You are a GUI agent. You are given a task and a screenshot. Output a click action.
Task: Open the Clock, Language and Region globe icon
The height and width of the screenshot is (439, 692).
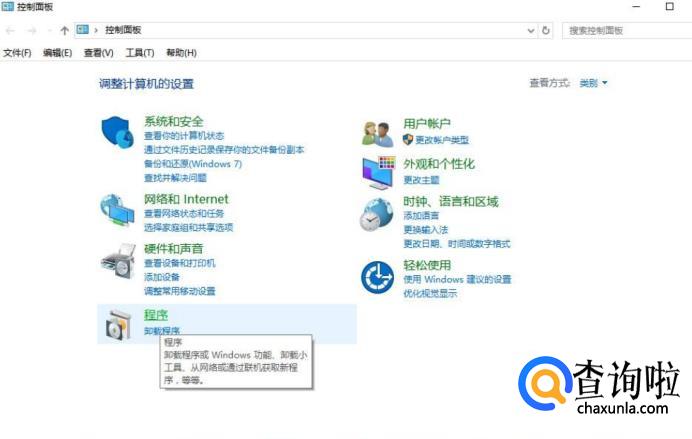click(x=376, y=215)
